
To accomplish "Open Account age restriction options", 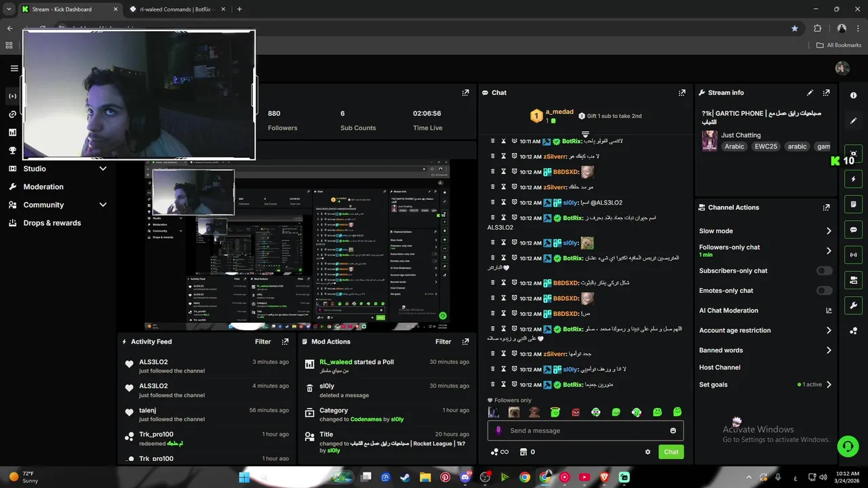I will click(x=829, y=331).
